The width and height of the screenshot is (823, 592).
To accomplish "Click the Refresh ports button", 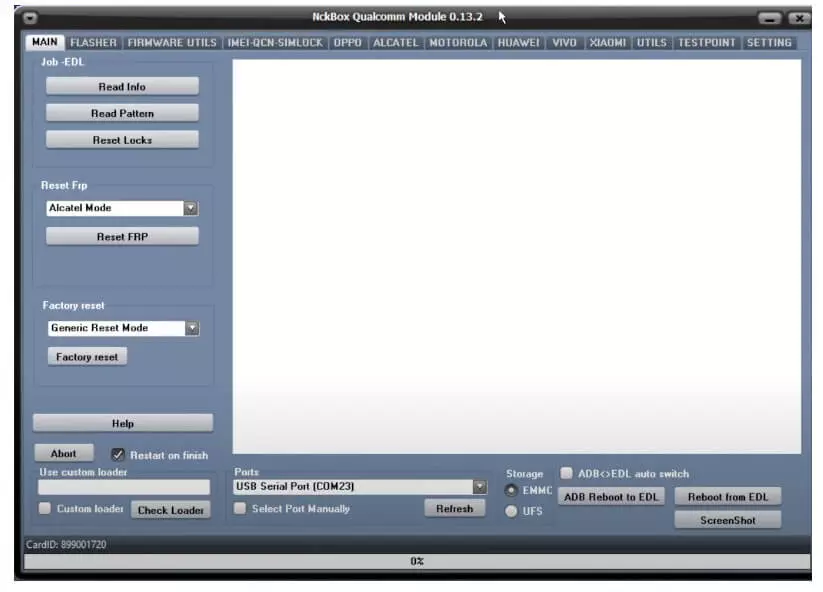I will [x=455, y=509].
